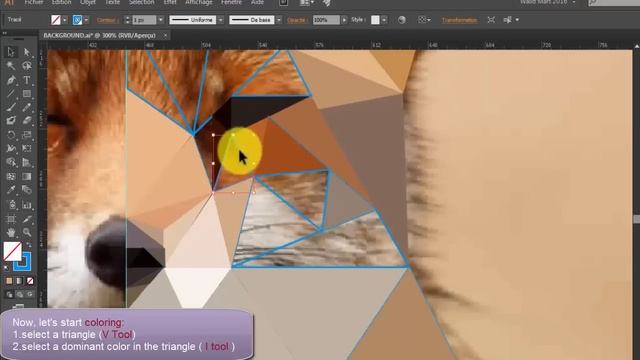Open the Texte menu
Image resolution: width=640 pixels, height=360 pixels.
(x=112, y=2)
